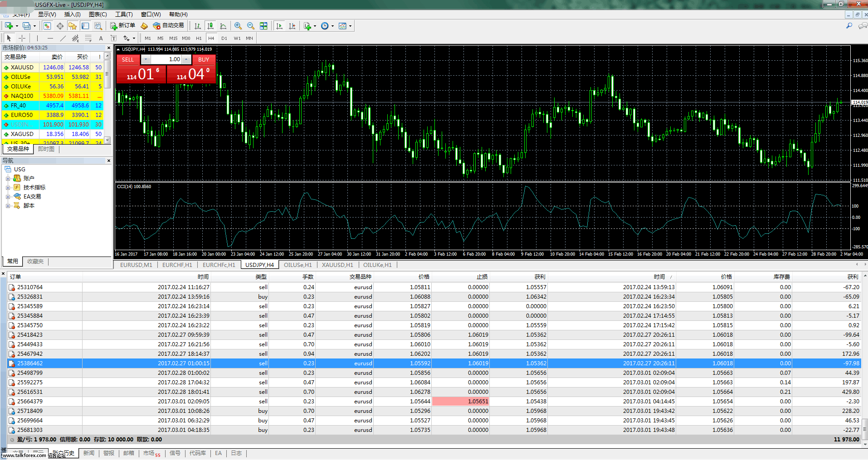Open the Periods dropdown arrow
Screen dimensions: 868x460
(x=332, y=26)
